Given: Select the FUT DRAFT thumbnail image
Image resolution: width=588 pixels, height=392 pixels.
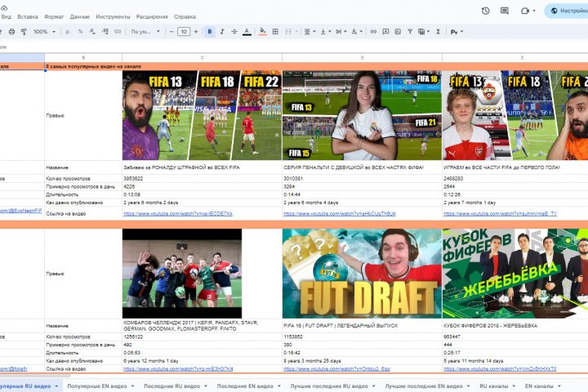Looking at the screenshot, I should click(x=362, y=274).
